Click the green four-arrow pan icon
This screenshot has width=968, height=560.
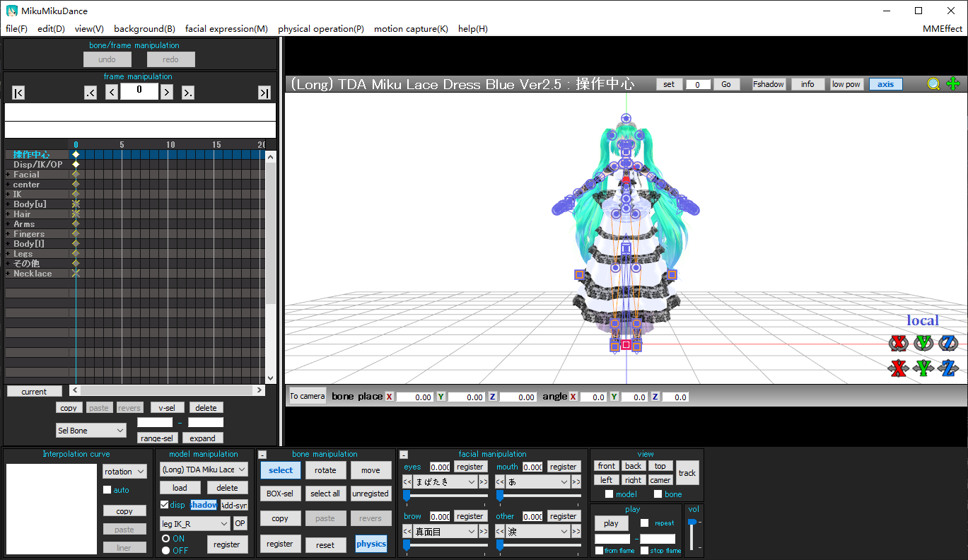[x=952, y=83]
